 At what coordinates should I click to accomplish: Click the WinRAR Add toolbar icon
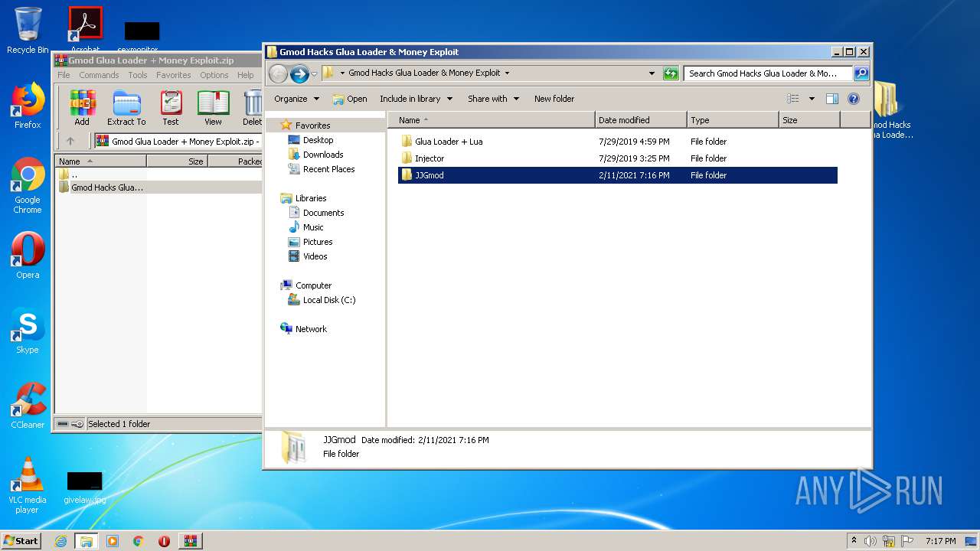[82, 107]
